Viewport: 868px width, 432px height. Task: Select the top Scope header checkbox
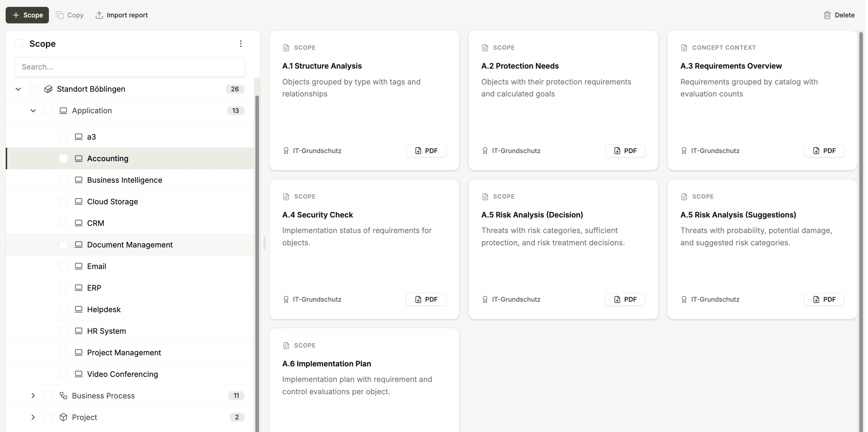(x=19, y=43)
